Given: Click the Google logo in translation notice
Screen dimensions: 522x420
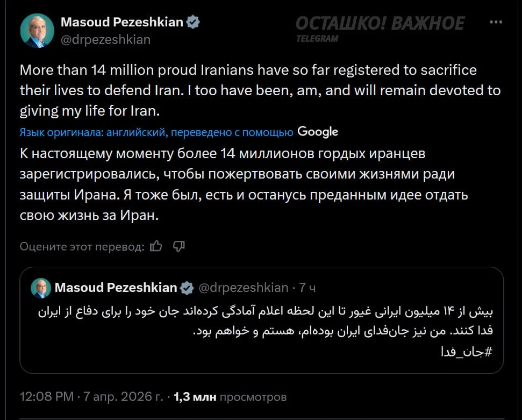Looking at the screenshot, I should pyautogui.click(x=318, y=131).
